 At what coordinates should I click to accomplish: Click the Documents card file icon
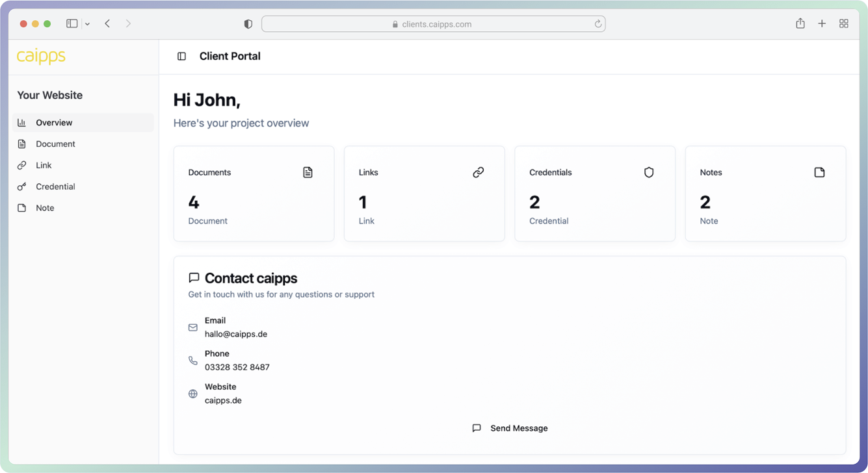tap(308, 172)
